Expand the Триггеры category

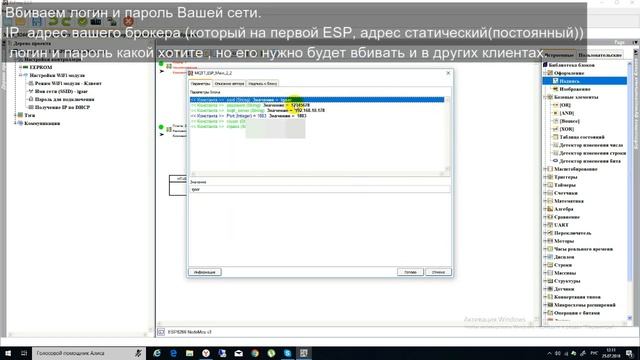click(545, 177)
